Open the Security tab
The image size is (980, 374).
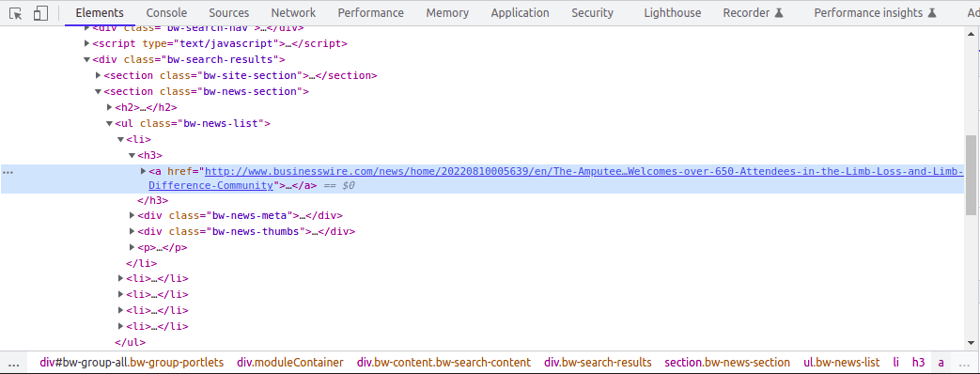(592, 13)
